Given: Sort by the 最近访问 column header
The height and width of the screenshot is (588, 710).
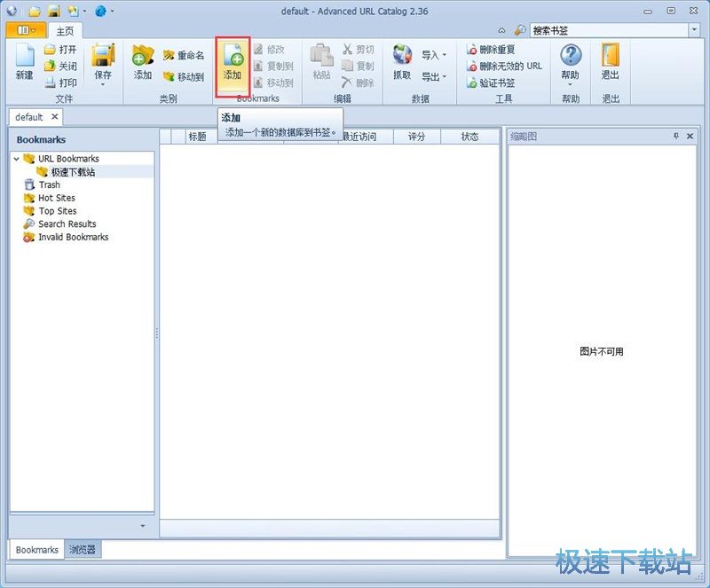Looking at the screenshot, I should pyautogui.click(x=366, y=137).
